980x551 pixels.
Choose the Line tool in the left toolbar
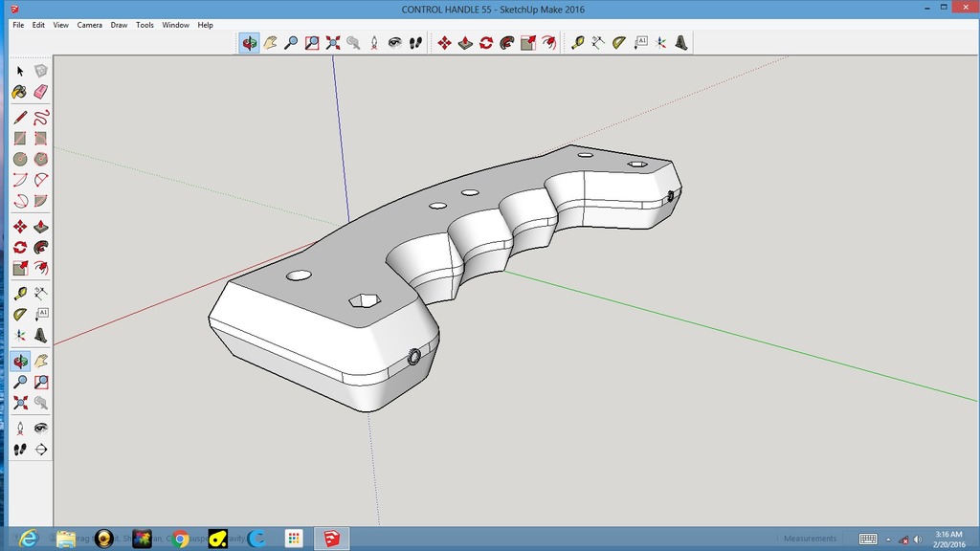click(19, 115)
